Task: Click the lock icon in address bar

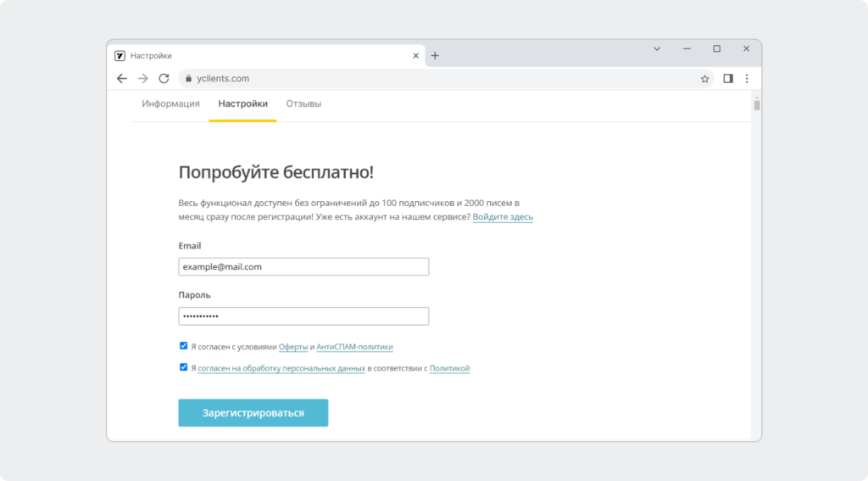Action: click(188, 79)
